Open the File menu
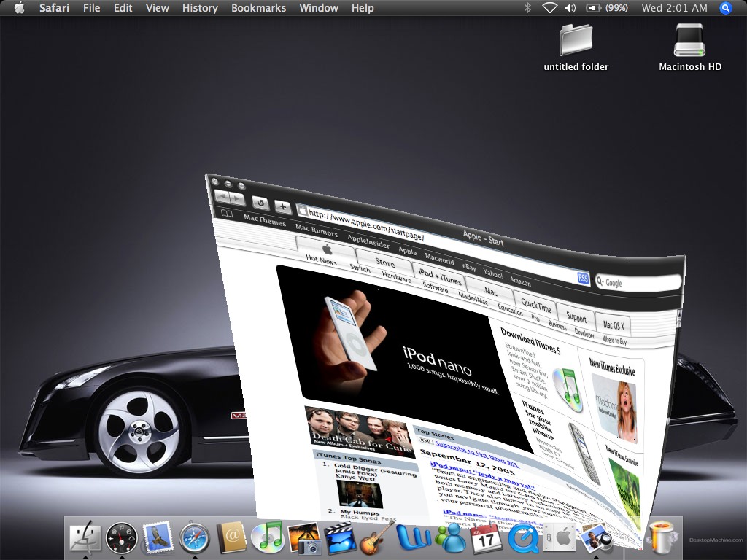 tap(91, 8)
